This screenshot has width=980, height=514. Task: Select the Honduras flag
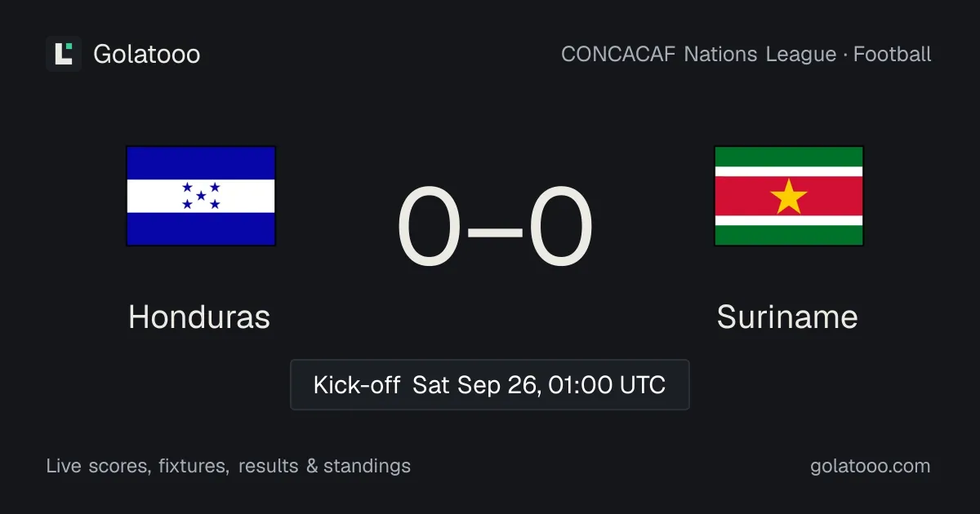click(201, 196)
